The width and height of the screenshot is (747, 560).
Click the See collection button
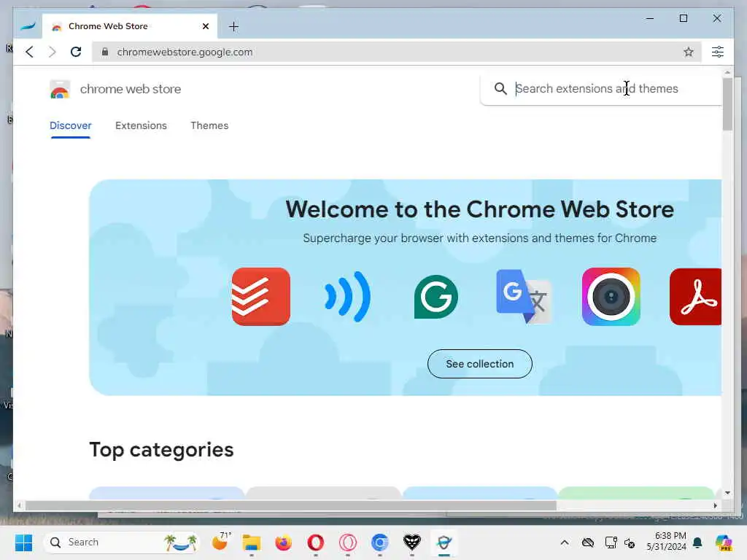480,364
